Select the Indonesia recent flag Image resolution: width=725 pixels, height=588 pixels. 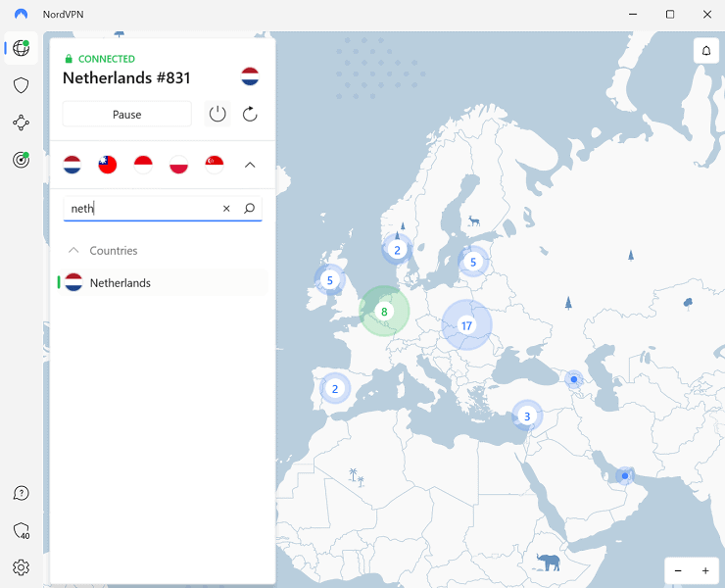click(143, 165)
